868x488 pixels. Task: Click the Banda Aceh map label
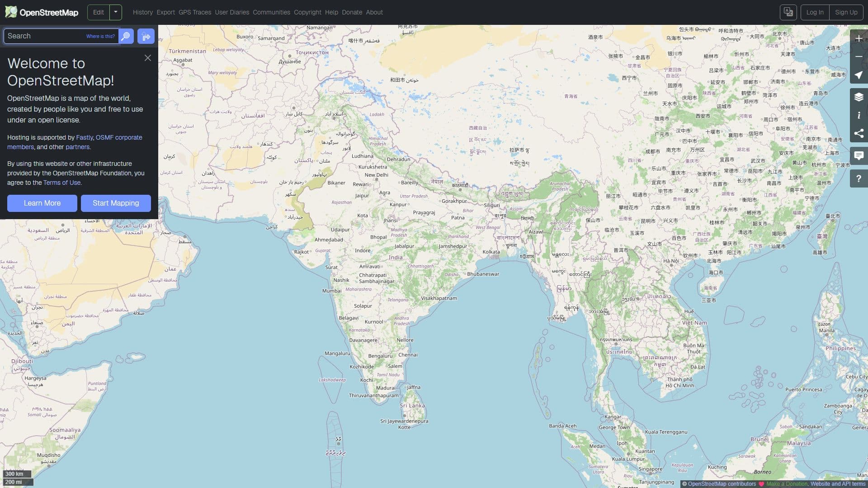click(562, 426)
